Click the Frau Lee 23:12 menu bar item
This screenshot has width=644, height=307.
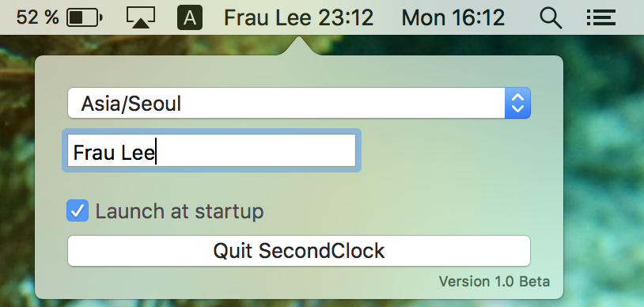click(299, 17)
